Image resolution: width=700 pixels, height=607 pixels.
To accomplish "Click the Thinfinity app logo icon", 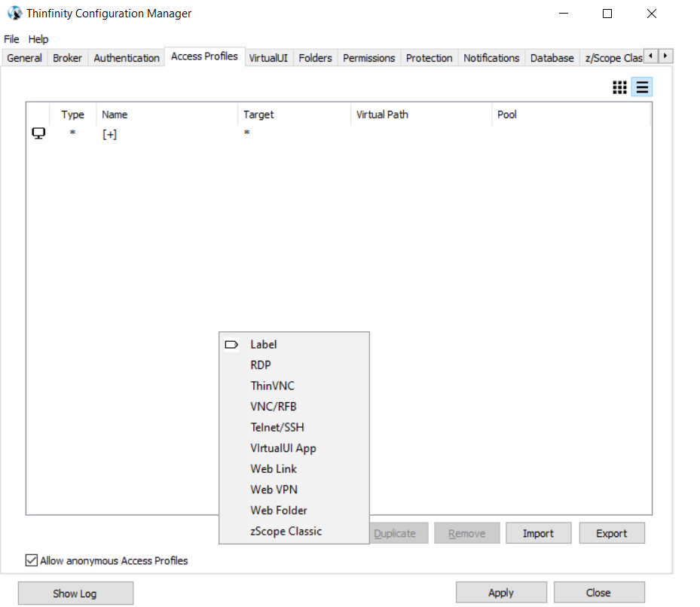I will click(15, 14).
